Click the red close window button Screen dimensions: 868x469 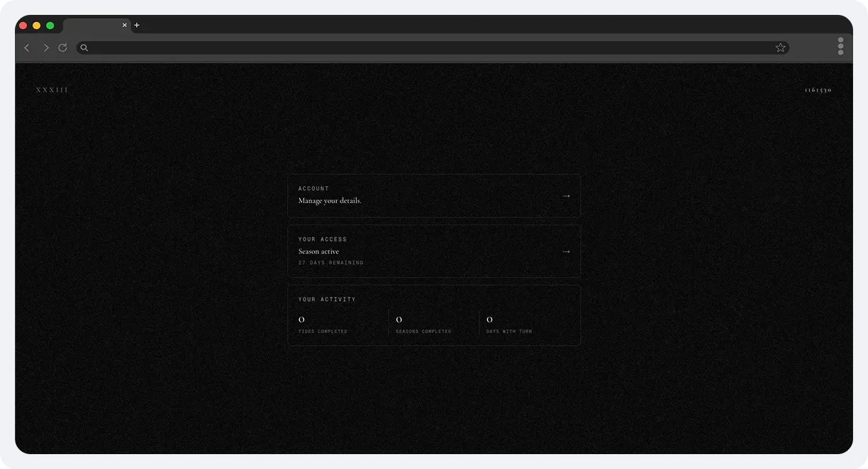coord(23,26)
